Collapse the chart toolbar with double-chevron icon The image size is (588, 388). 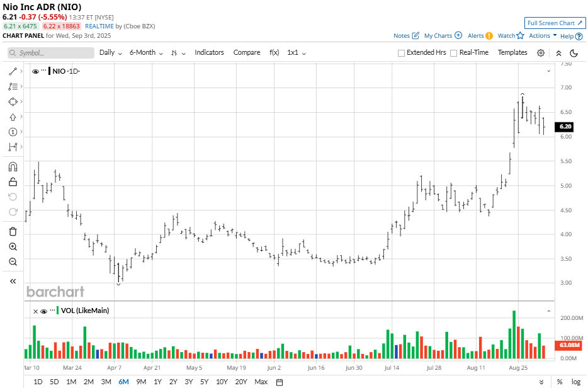pyautogui.click(x=558, y=53)
